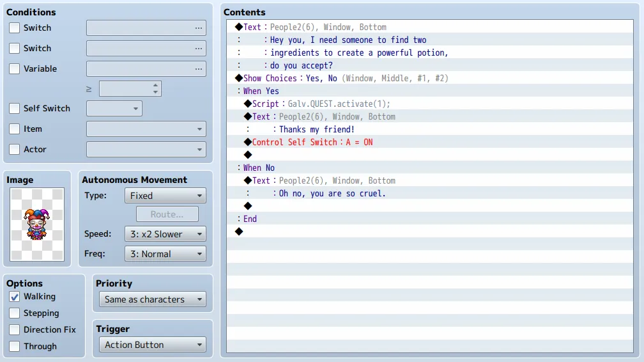The image size is (644, 362).
Task: Select the Control Self Switch A = ON command
Action: pos(429,142)
